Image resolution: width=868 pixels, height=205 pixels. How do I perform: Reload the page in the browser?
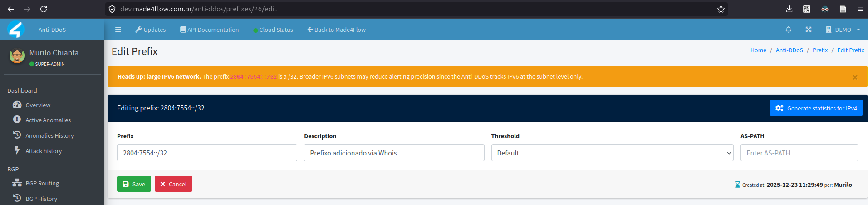pyautogui.click(x=44, y=9)
